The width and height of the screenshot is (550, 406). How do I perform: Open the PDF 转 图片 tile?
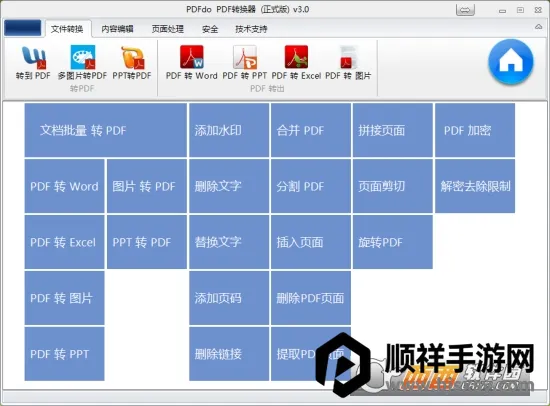pos(65,298)
